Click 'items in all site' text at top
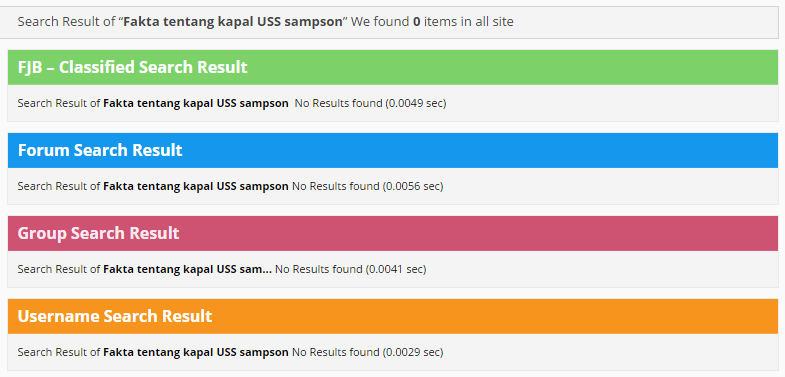Image resolution: width=785 pixels, height=377 pixels. pyautogui.click(x=468, y=22)
